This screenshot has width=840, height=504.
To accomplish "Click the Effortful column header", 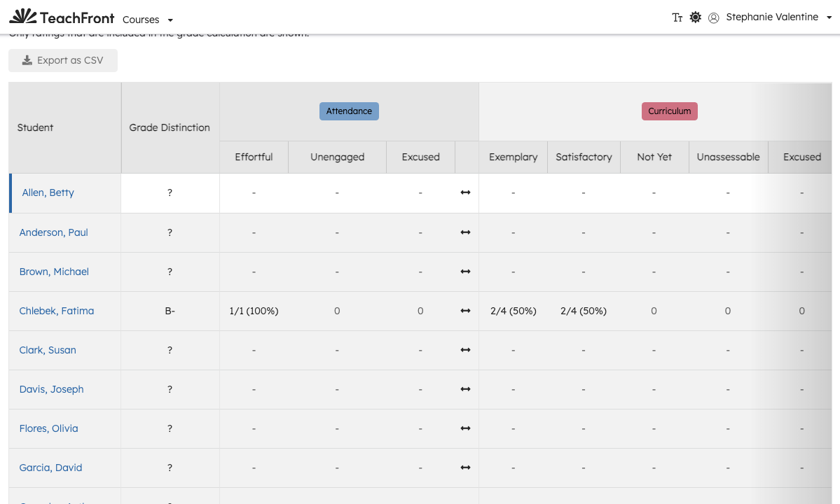I will (254, 157).
